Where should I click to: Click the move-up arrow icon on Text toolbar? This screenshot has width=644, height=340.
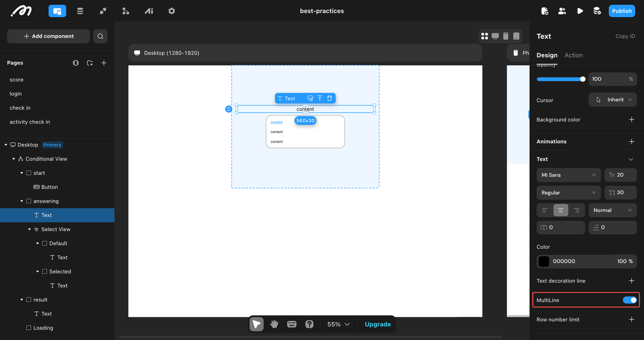coord(319,99)
